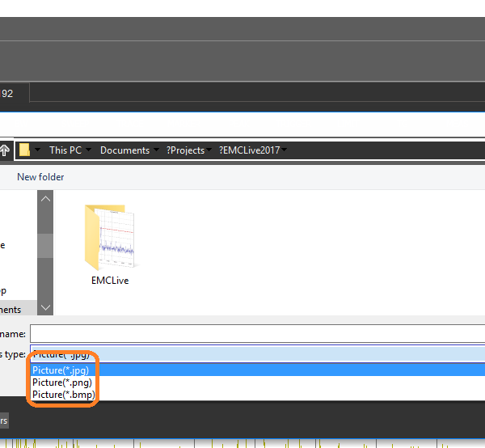Click the folder icon in the address bar
The height and width of the screenshot is (448, 485).
[x=25, y=150]
